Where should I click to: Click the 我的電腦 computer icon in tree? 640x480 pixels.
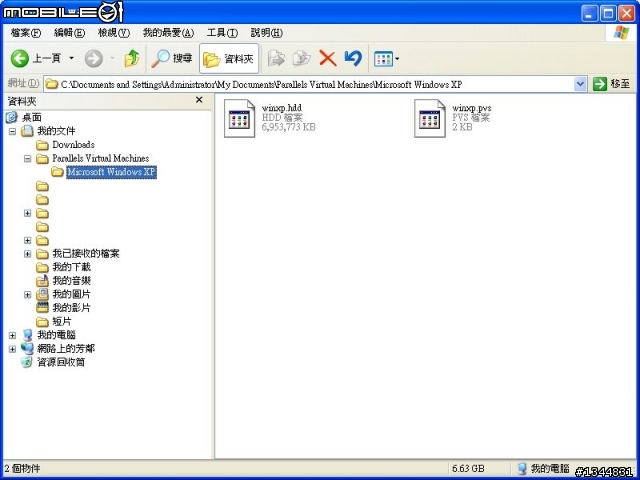point(27,335)
